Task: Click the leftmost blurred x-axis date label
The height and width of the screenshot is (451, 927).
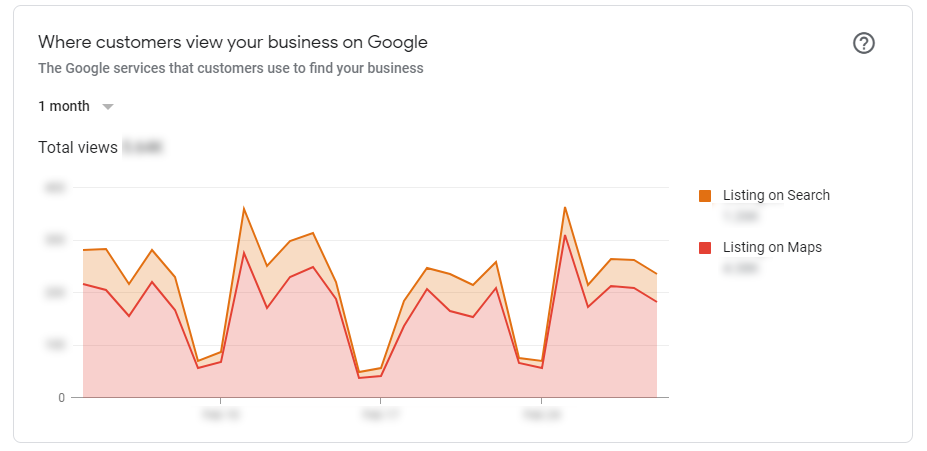Action: point(219,411)
